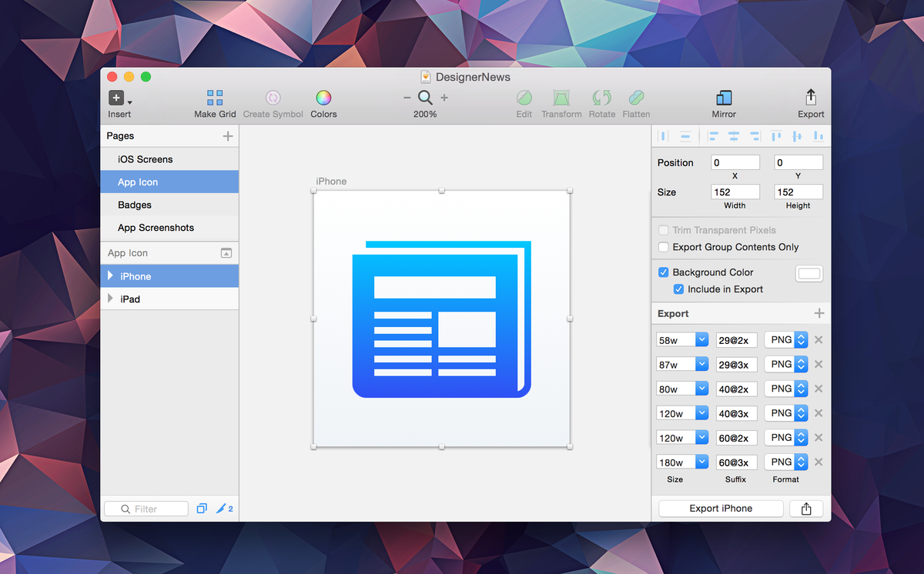Expand the iPad artboard layer
Viewport: 924px width, 574px height.
110,299
